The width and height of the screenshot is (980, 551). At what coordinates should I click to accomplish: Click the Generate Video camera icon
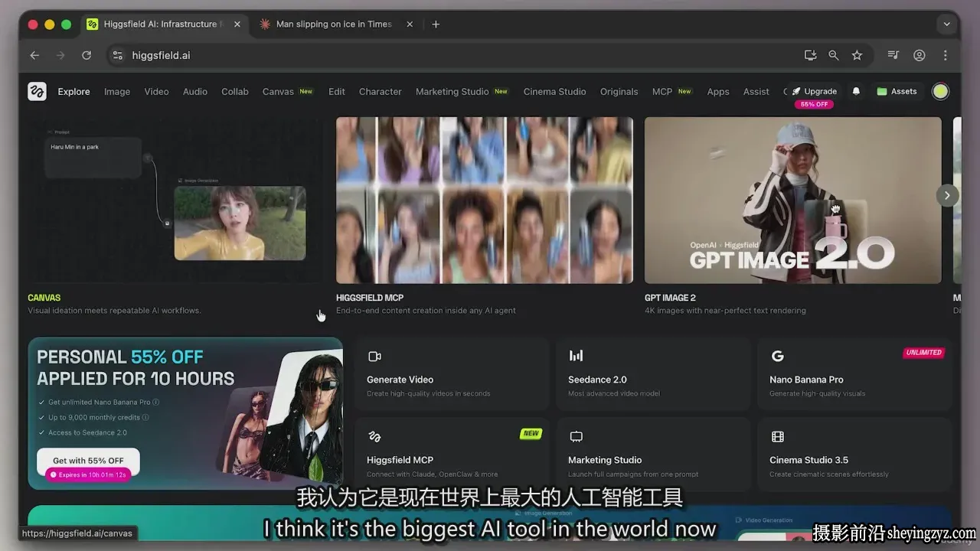[374, 356]
